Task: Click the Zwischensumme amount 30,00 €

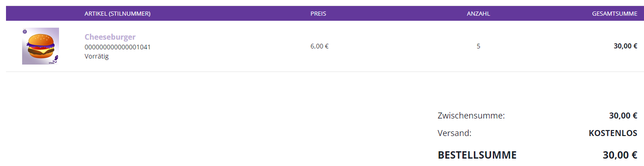Action: (623, 116)
